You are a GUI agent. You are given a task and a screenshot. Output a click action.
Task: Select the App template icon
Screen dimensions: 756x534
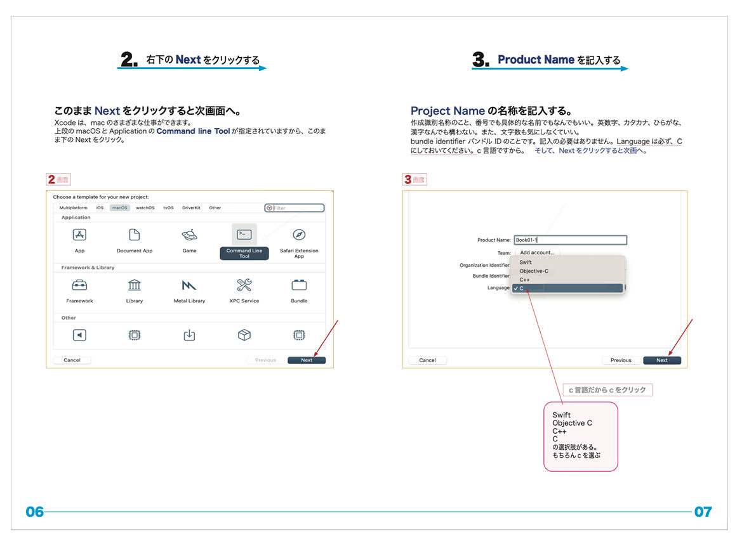tap(79, 235)
